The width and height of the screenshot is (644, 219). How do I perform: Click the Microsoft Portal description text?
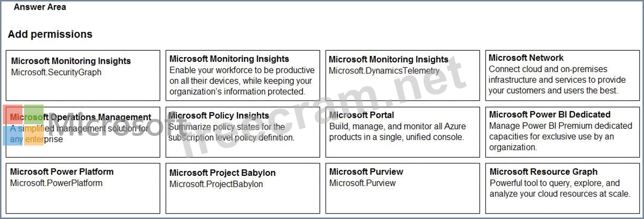click(397, 132)
